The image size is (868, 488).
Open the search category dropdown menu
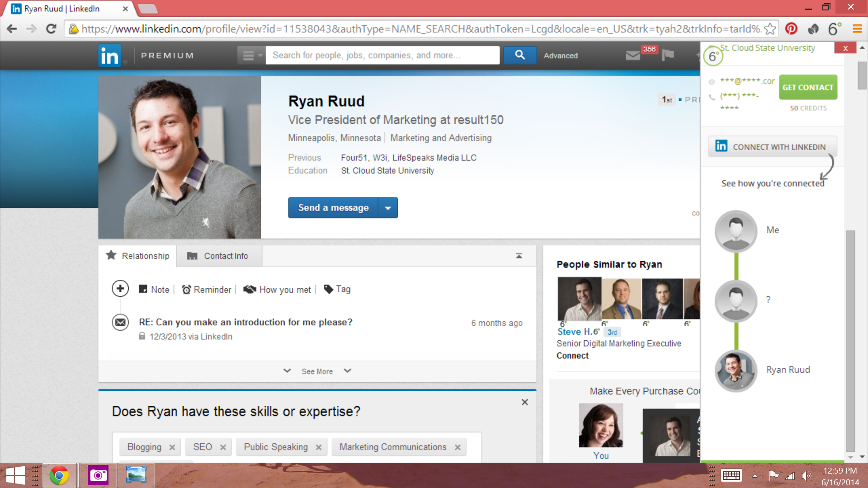pos(251,56)
